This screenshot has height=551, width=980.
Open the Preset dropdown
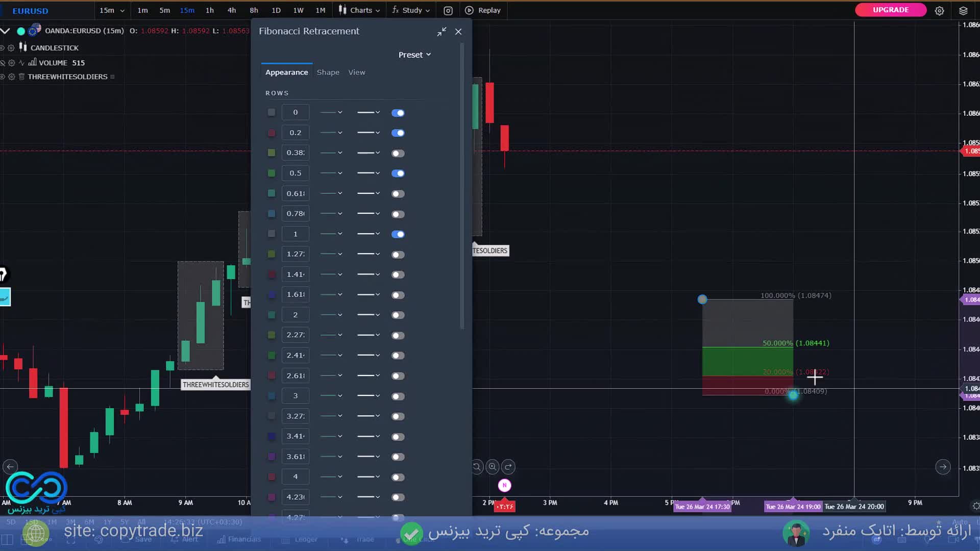(x=414, y=55)
